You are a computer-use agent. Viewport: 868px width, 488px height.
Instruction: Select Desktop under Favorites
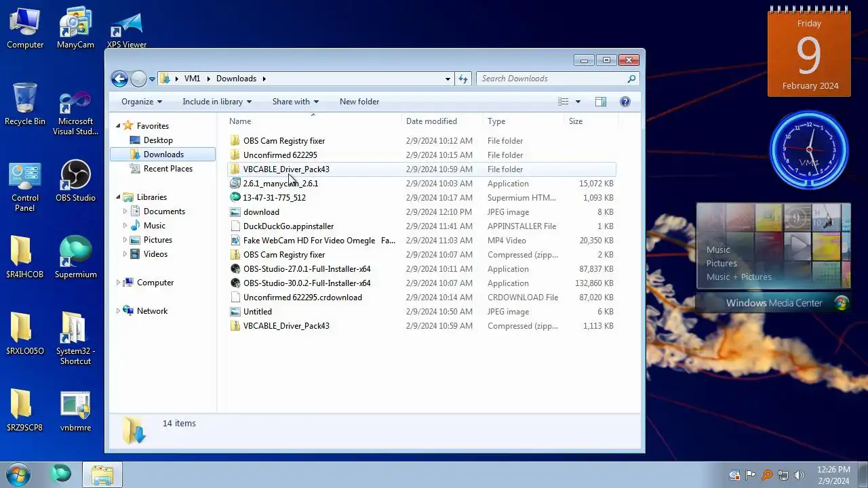coord(158,140)
